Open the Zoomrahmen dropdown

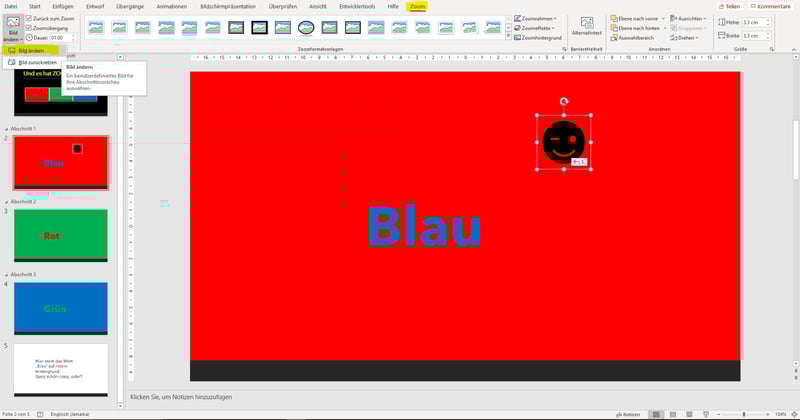pos(535,18)
